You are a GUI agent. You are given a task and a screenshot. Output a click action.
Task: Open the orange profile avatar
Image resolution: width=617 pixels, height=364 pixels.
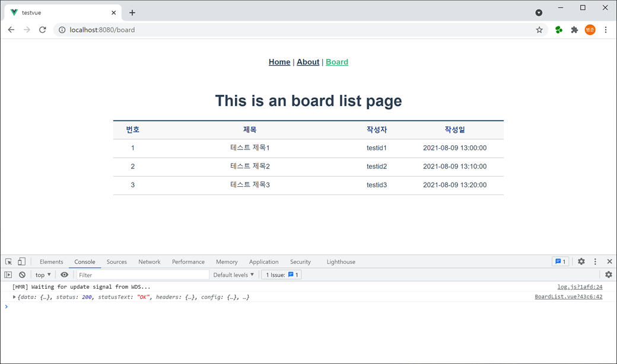tap(590, 30)
